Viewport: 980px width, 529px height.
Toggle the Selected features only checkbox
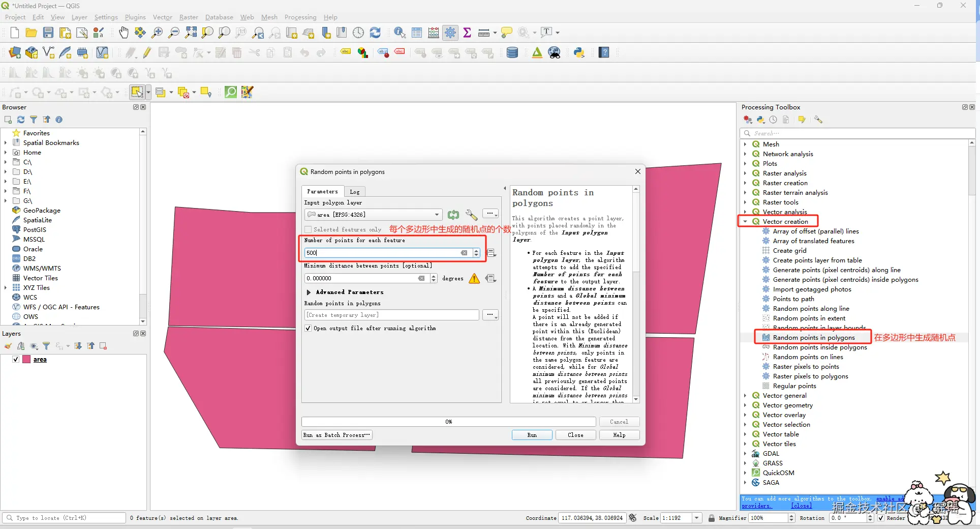308,229
